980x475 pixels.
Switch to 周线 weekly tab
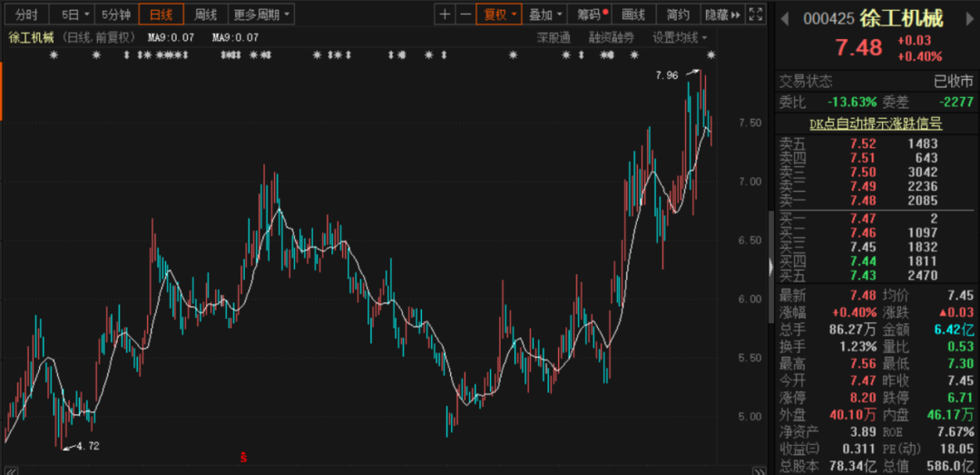click(206, 15)
